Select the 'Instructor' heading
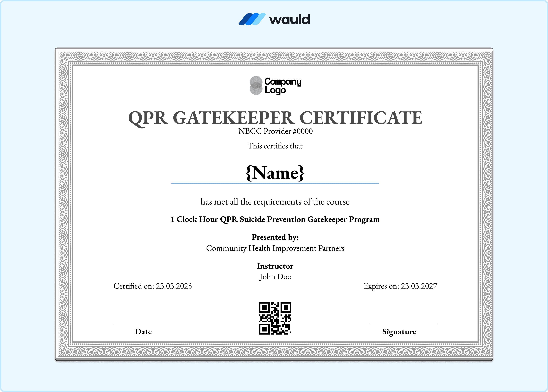The width and height of the screenshot is (548, 392). (x=275, y=266)
